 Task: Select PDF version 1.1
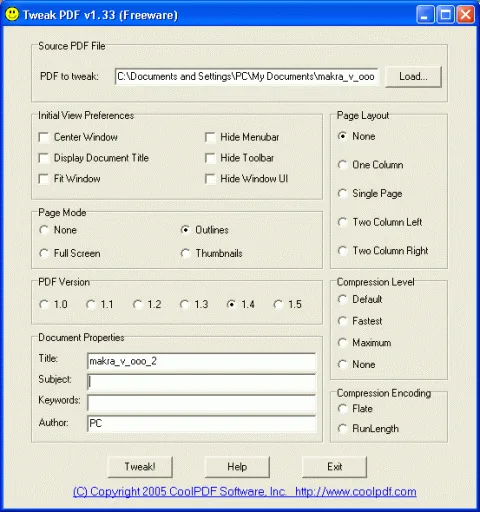(91, 304)
